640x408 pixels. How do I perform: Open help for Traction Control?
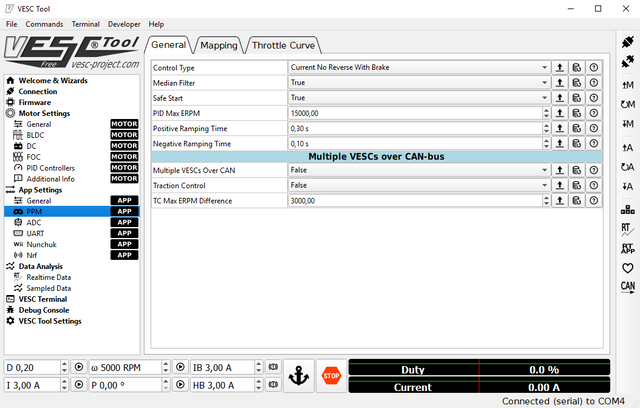click(593, 185)
